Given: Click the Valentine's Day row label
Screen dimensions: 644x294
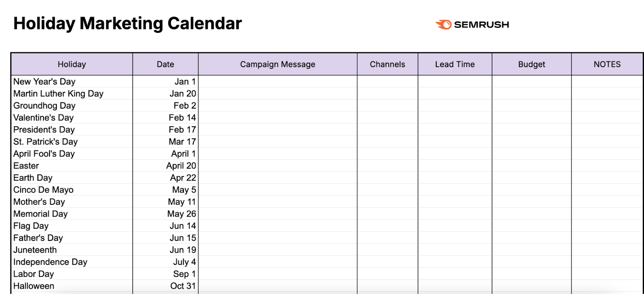Looking at the screenshot, I should coord(43,118).
